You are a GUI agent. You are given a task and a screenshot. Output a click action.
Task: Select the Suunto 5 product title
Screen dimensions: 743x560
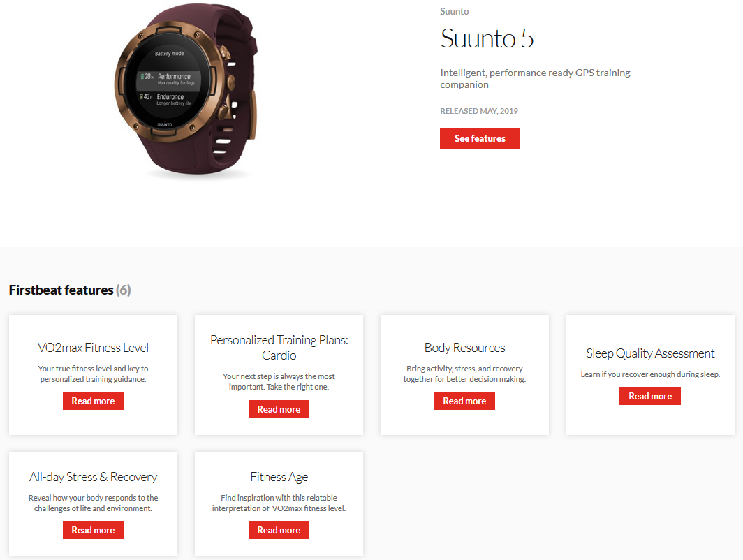(487, 38)
